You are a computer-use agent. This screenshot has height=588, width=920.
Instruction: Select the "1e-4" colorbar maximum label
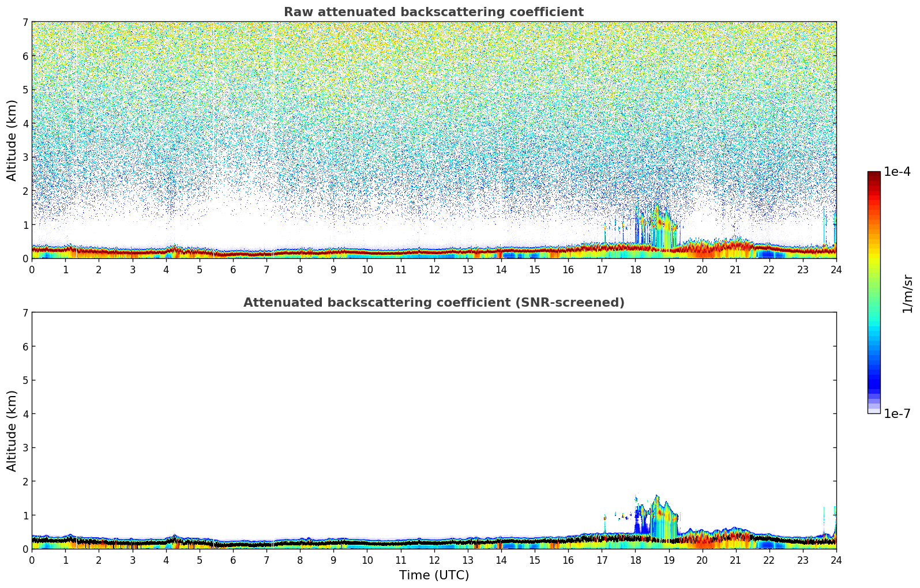tap(897, 172)
